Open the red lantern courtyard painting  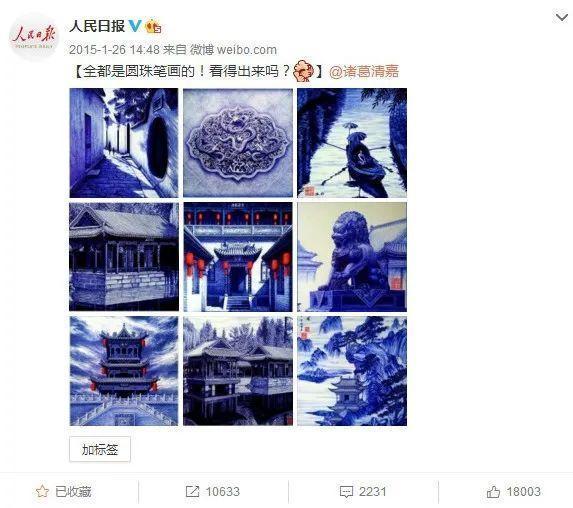(x=238, y=257)
